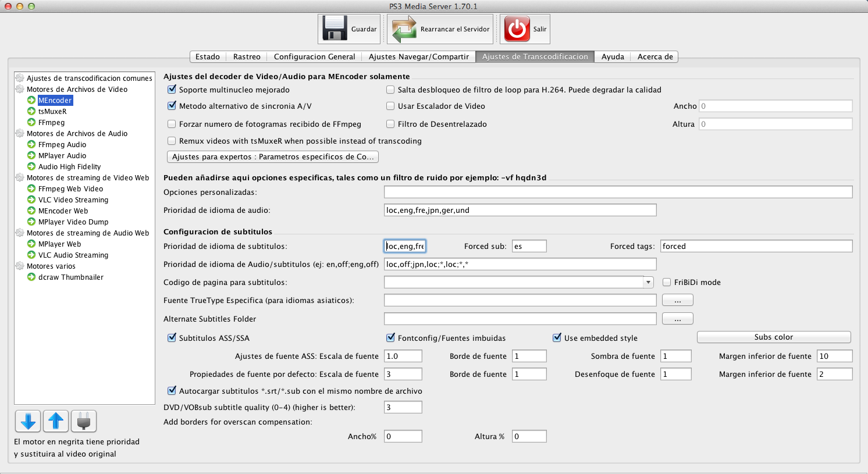
Task: Toggle Metodo alternativo de sincronia A/V
Action: [x=172, y=106]
